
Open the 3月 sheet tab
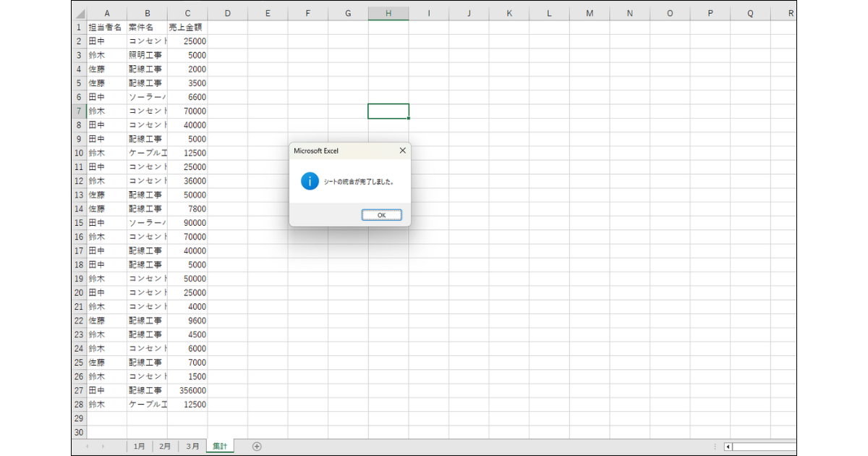coord(192,447)
